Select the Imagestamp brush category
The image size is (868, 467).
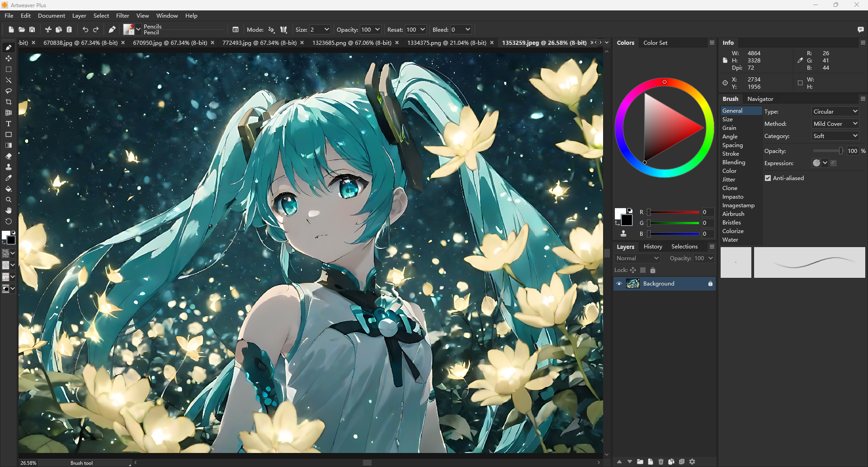click(x=739, y=205)
